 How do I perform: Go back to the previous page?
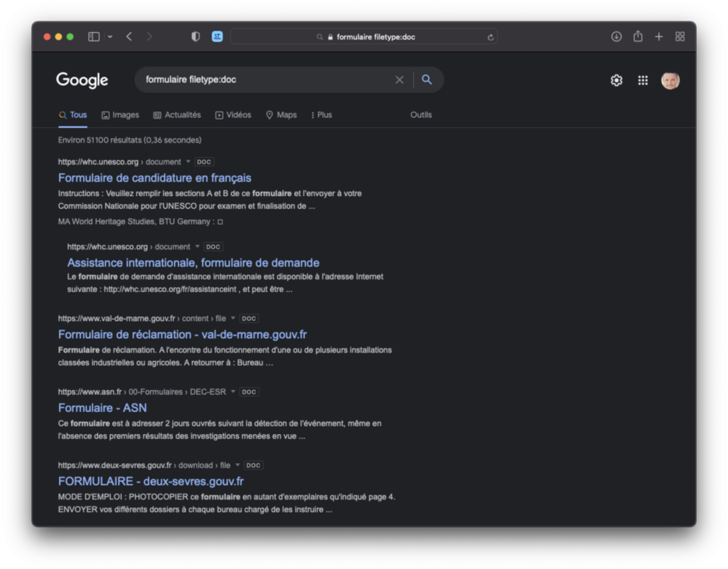pos(129,37)
